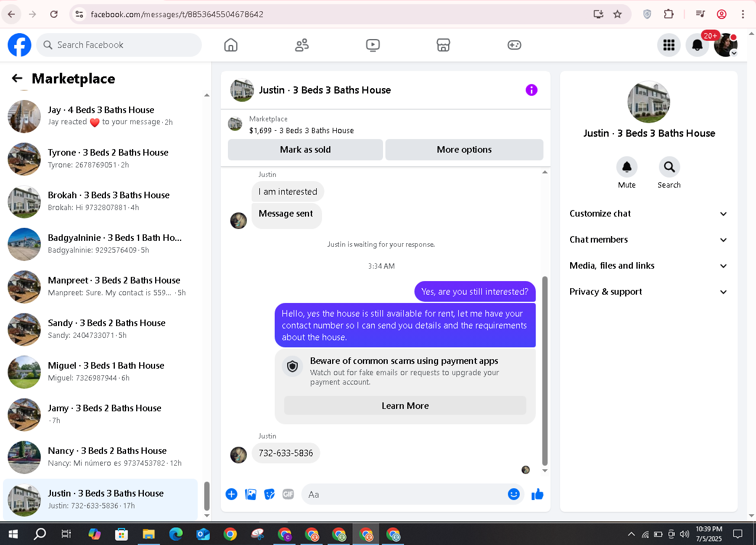Open more actions plus icon in composer

(x=231, y=494)
